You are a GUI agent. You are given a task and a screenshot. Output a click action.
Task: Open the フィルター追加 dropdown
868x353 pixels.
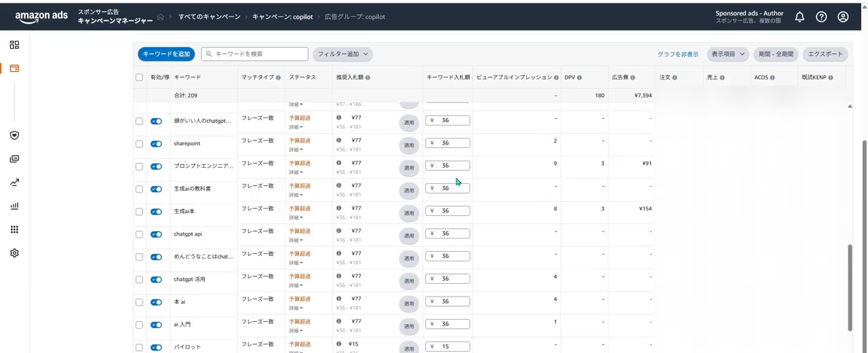click(x=342, y=54)
